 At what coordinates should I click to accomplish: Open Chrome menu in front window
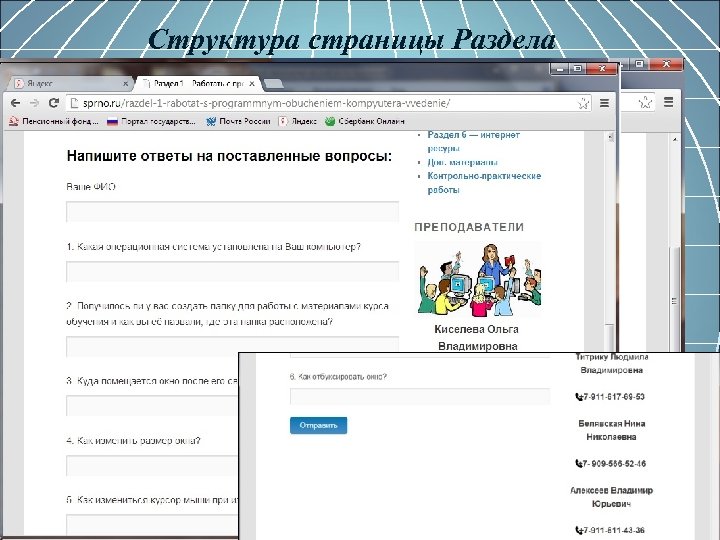(x=604, y=103)
